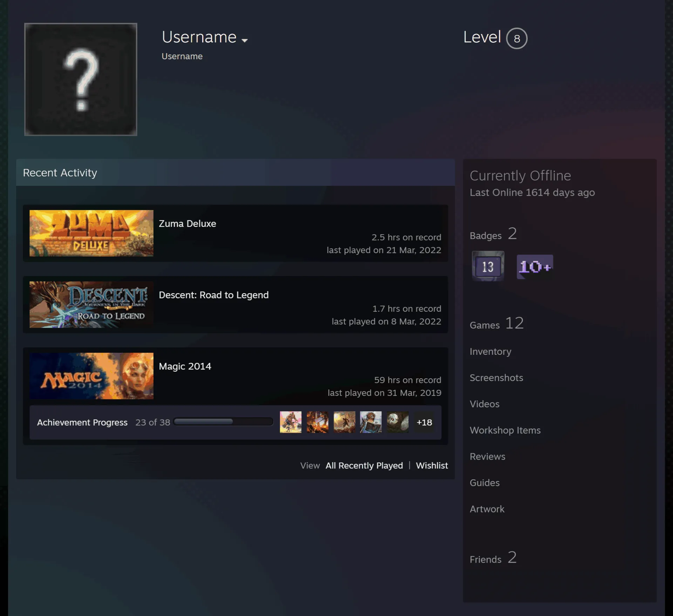
Task: Open the Workshop Items page
Action: [x=505, y=431]
